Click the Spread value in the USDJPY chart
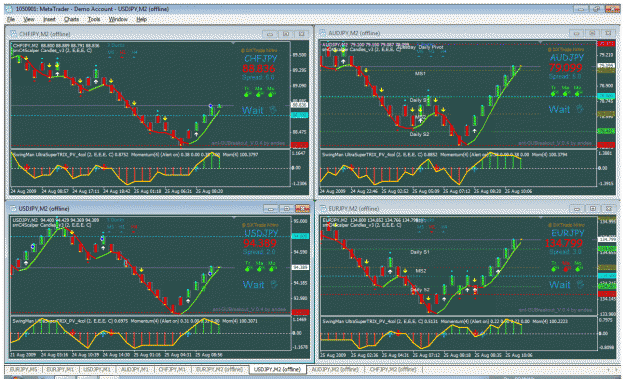The width and height of the screenshot is (625, 379). click(258, 252)
